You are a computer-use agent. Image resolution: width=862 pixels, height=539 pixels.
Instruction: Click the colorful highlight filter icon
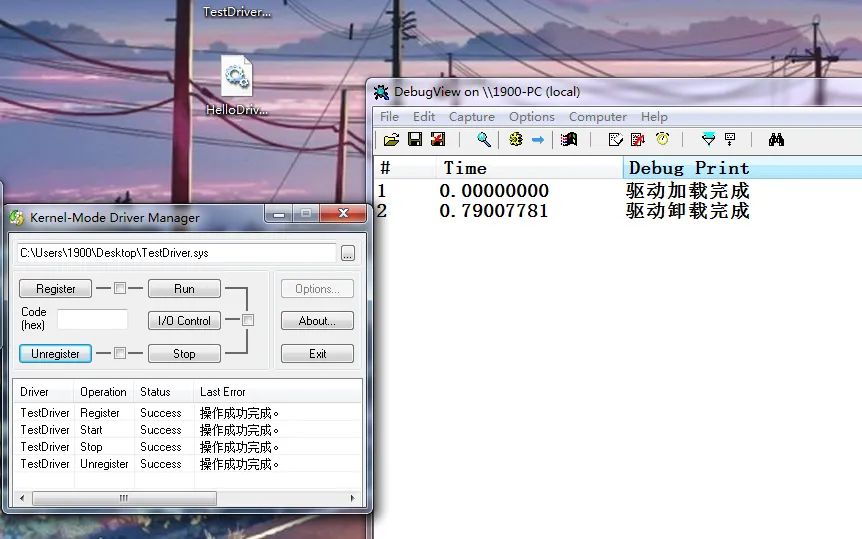pos(569,140)
